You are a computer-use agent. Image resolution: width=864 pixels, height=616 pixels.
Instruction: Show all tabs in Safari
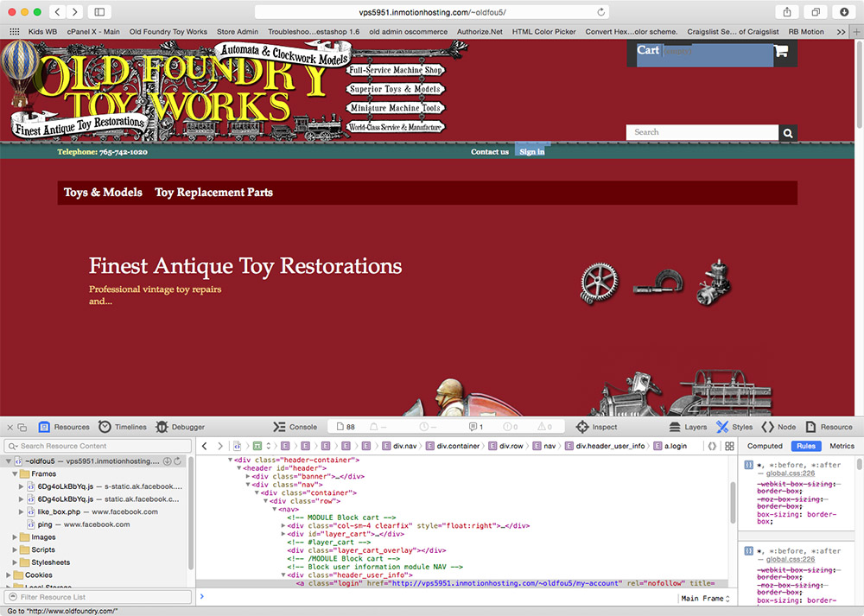816,12
